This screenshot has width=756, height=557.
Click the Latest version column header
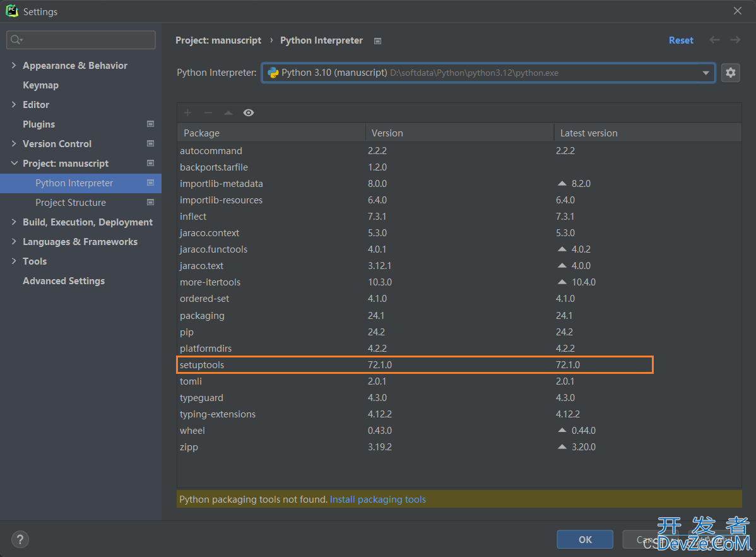[x=647, y=133]
